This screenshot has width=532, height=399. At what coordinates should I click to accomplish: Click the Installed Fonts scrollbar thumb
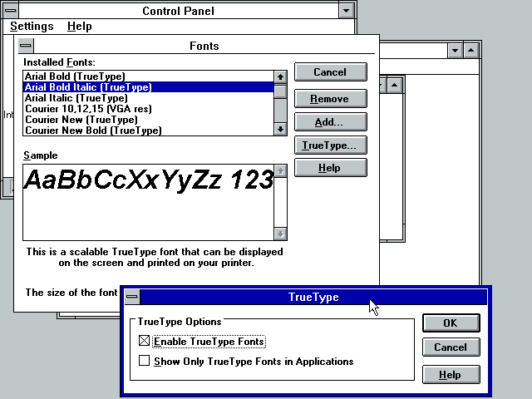[x=280, y=92]
